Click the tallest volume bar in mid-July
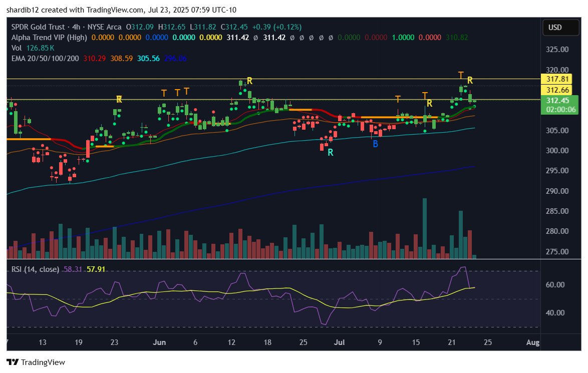The height and width of the screenshot is (373, 588). [425, 228]
